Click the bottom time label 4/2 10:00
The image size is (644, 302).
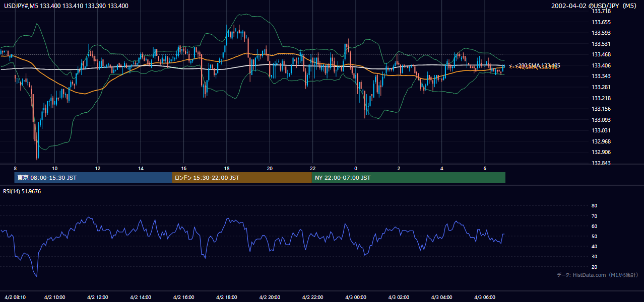(x=54, y=297)
